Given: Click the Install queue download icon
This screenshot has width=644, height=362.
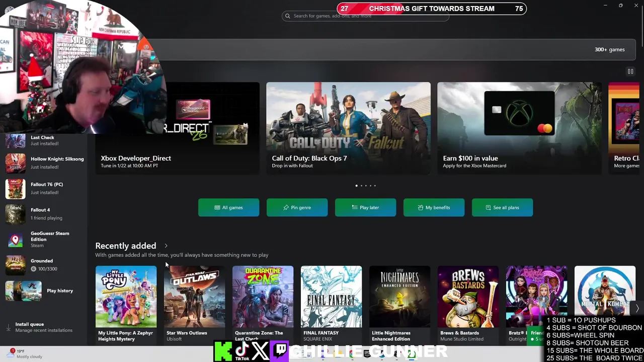Looking at the screenshot, I should point(8,327).
